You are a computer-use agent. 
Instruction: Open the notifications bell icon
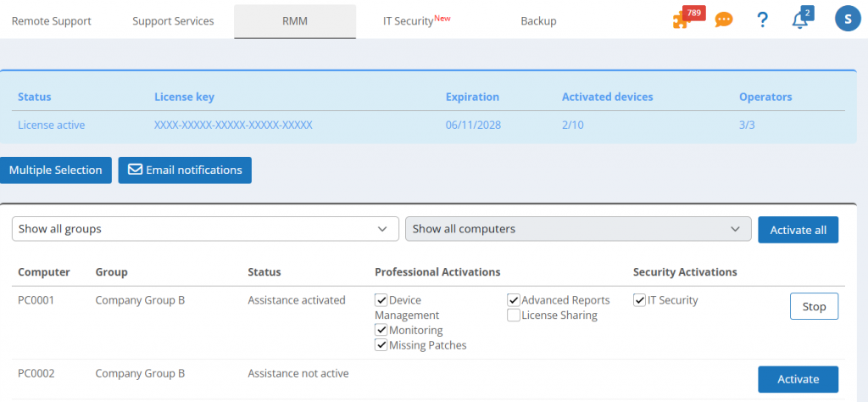pos(800,20)
